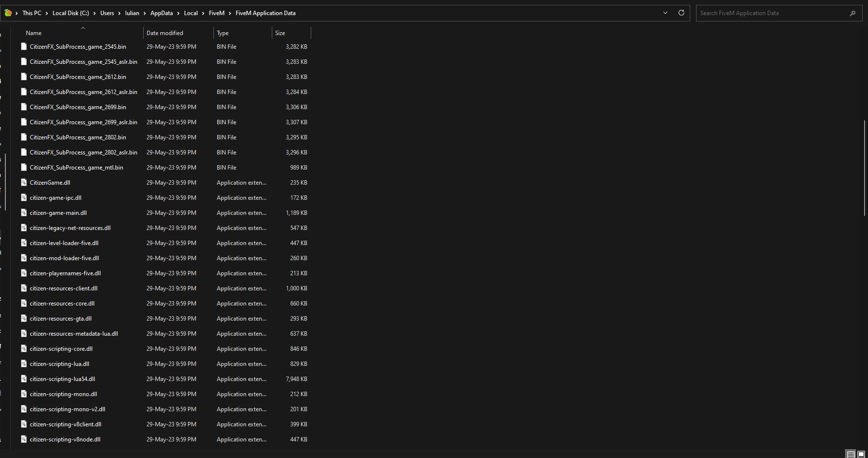Sort by Date modified column header

click(x=165, y=33)
